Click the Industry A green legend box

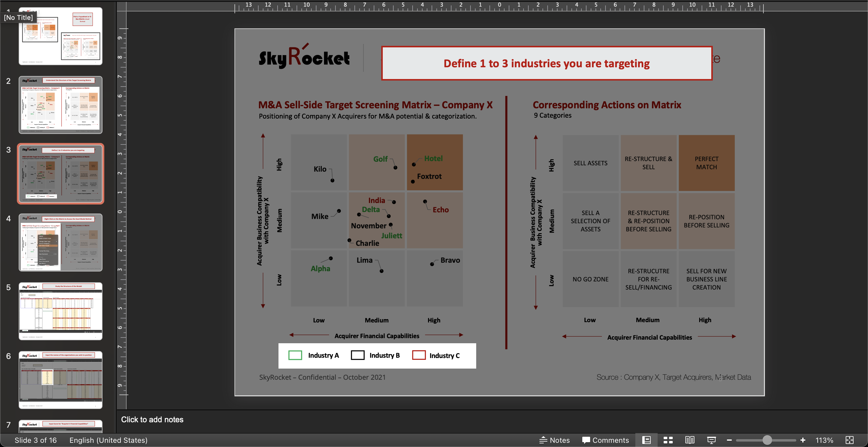pyautogui.click(x=295, y=355)
